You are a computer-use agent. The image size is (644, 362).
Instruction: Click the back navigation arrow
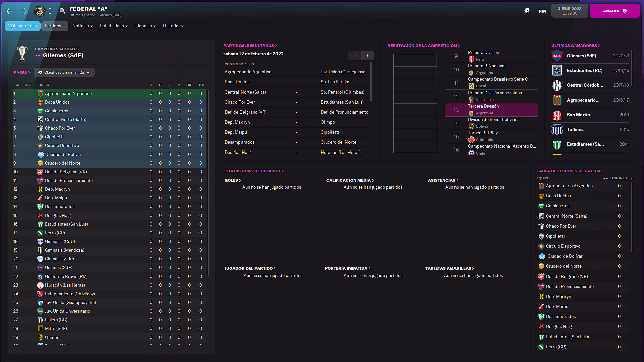9,11
